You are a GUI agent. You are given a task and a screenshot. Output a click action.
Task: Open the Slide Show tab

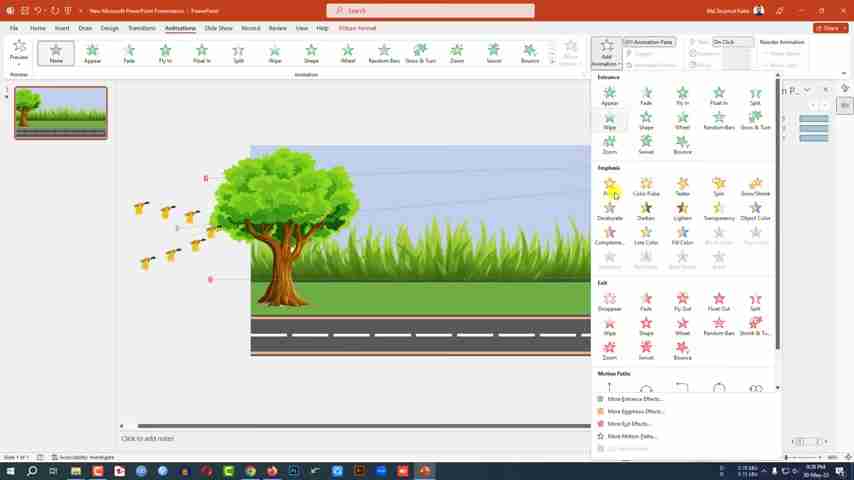[218, 28]
